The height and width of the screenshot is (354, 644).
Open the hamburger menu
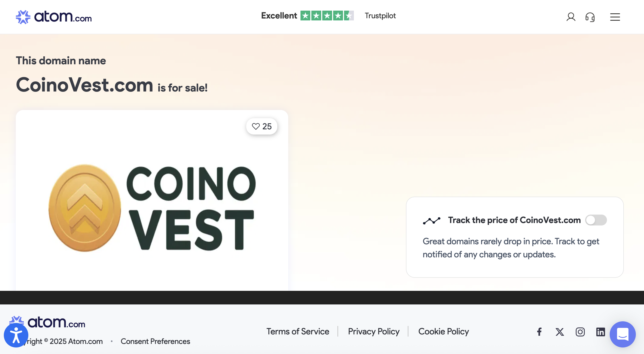click(615, 17)
